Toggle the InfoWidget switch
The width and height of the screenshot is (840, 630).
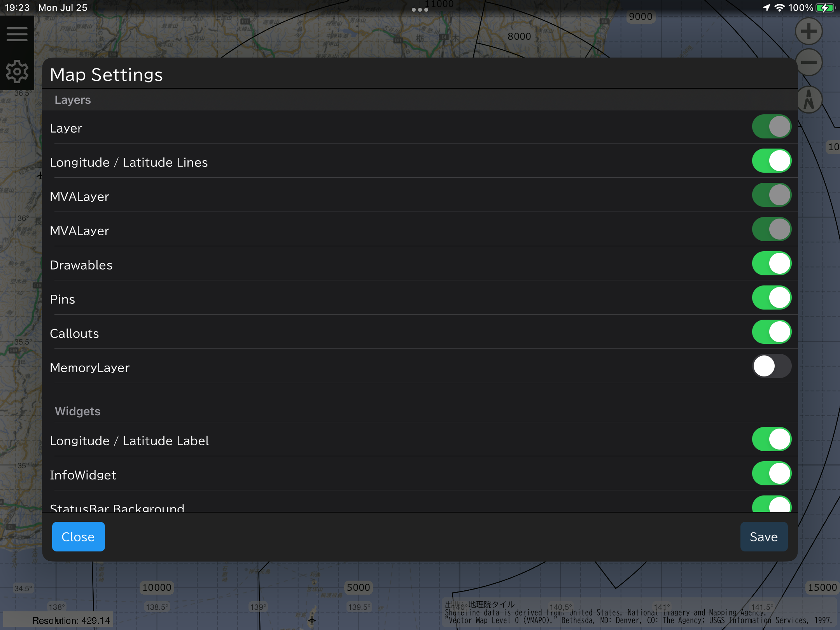coord(772,474)
